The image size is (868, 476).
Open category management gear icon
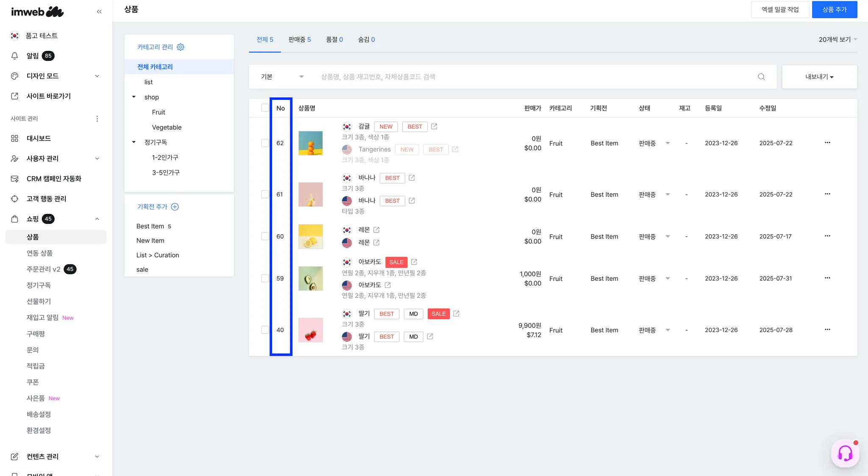point(181,47)
